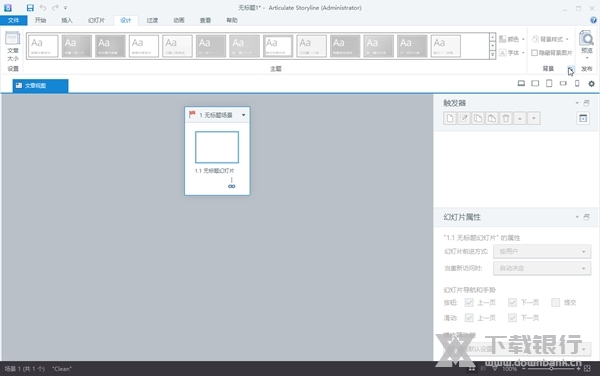Switch to desktop laptop preview

(x=521, y=83)
